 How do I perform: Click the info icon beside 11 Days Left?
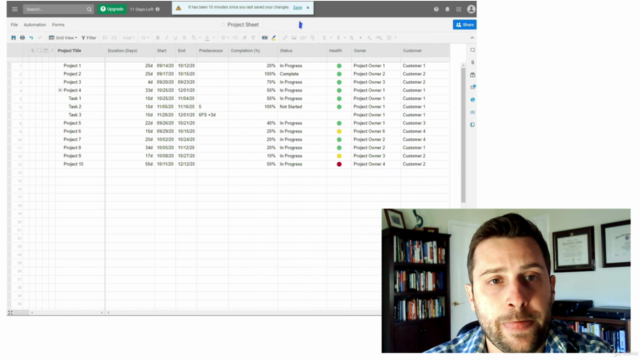[x=158, y=9]
